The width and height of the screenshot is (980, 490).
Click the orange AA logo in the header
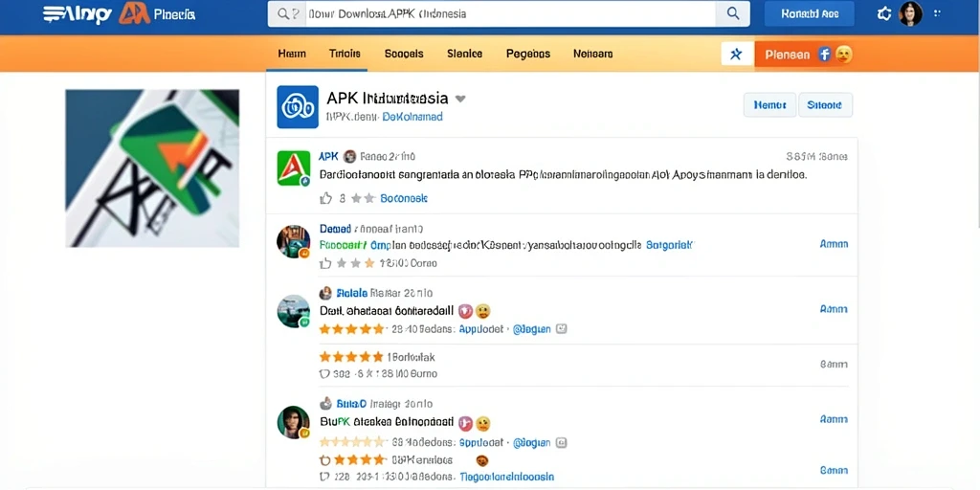pos(134,13)
